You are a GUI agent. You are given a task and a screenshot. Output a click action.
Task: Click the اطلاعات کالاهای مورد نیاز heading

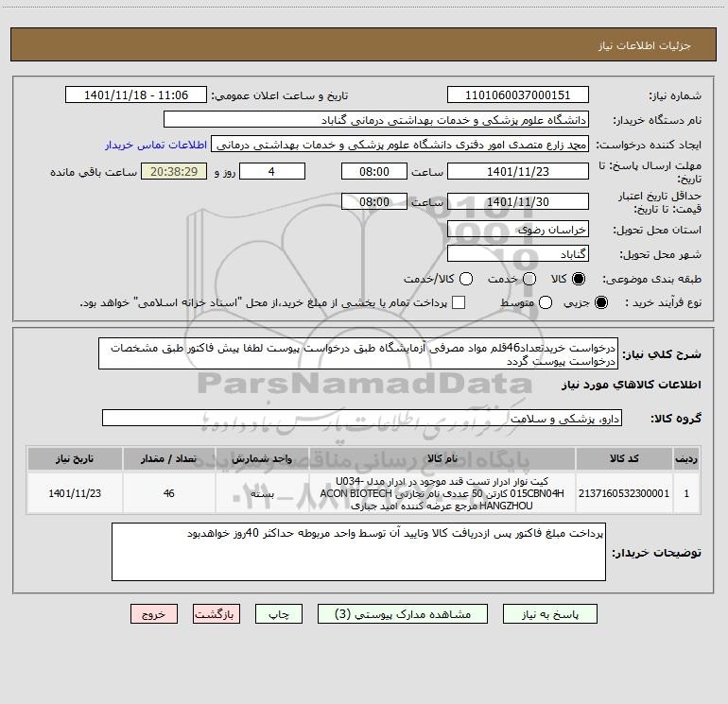[631, 385]
